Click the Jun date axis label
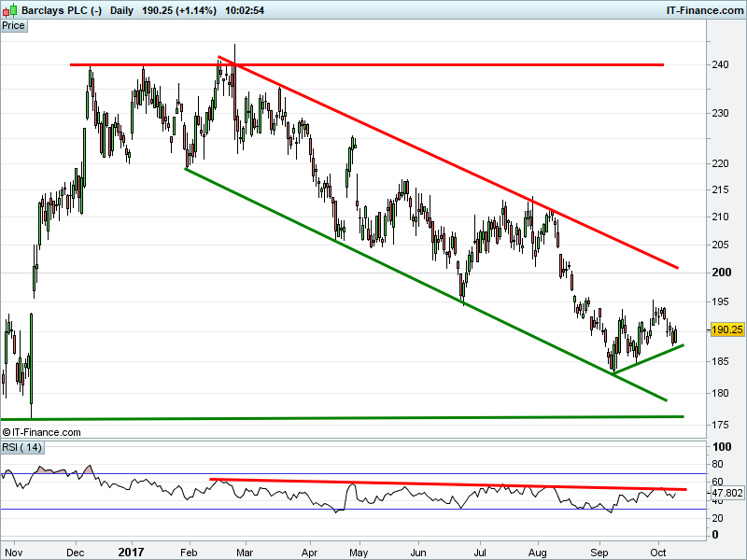Screen dimensions: 747x560 tap(418, 553)
